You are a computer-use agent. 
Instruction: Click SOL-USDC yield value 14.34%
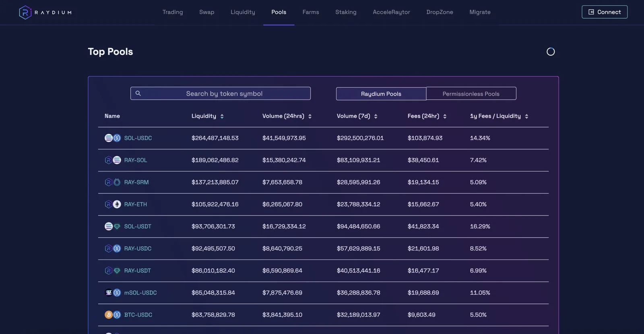click(x=480, y=138)
